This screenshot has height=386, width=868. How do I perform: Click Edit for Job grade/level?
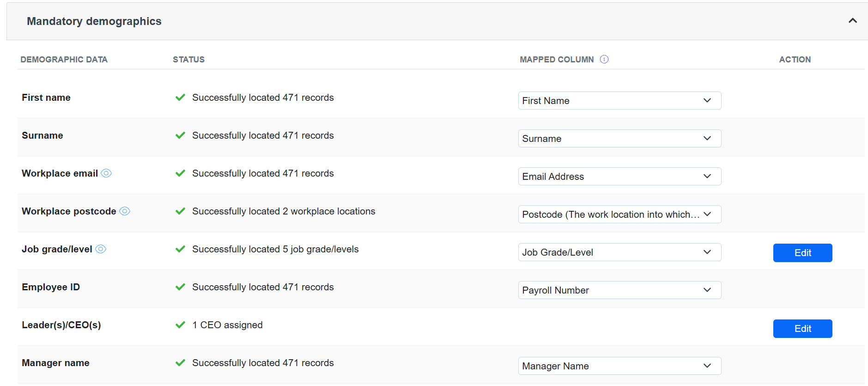(x=802, y=253)
